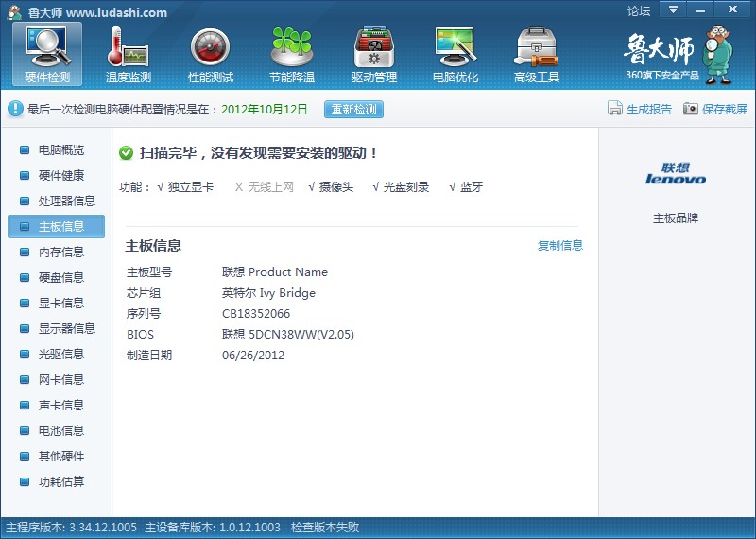Click 检查版本失败 in the status bar
The width and height of the screenshot is (756, 539).
[x=325, y=528]
